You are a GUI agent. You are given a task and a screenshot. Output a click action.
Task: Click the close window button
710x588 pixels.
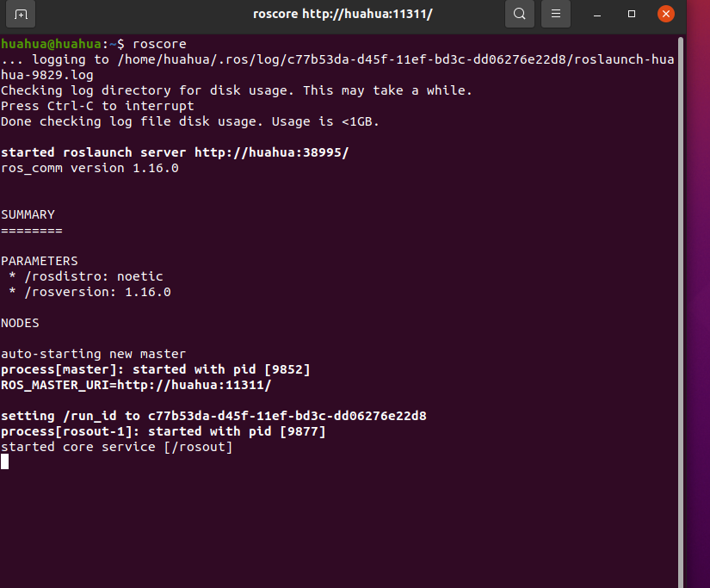point(666,14)
